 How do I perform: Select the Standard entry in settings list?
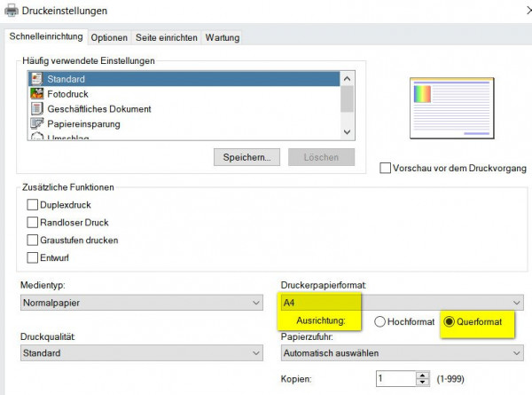coord(184,79)
